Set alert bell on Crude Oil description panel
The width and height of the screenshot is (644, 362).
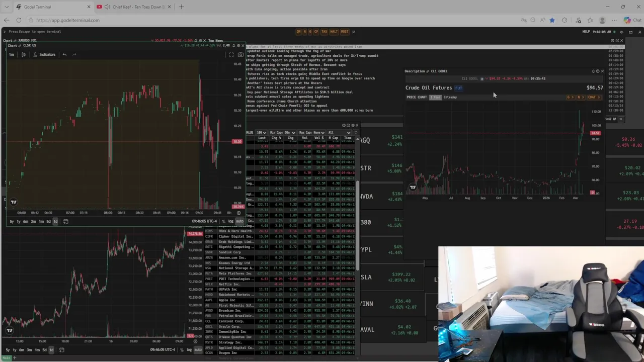[x=593, y=71]
